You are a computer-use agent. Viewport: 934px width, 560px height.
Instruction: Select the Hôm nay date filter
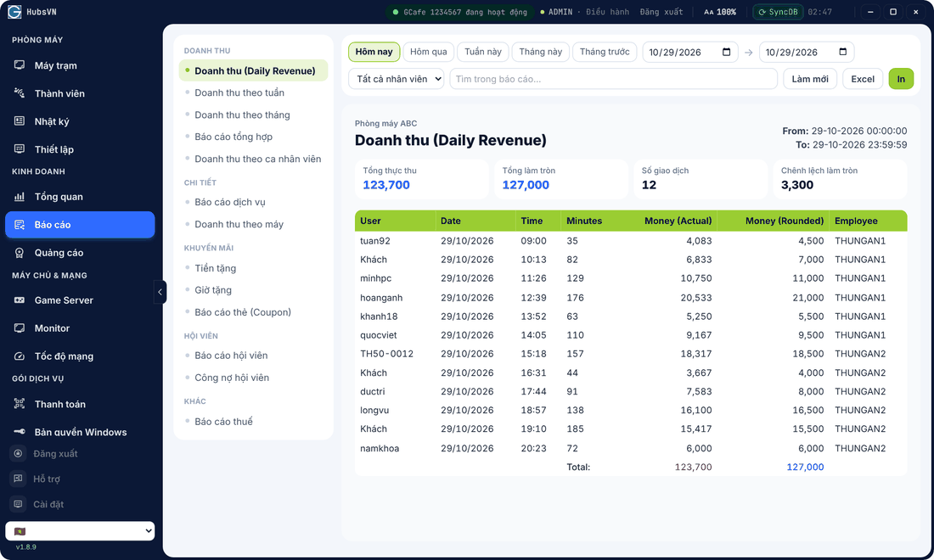point(374,52)
